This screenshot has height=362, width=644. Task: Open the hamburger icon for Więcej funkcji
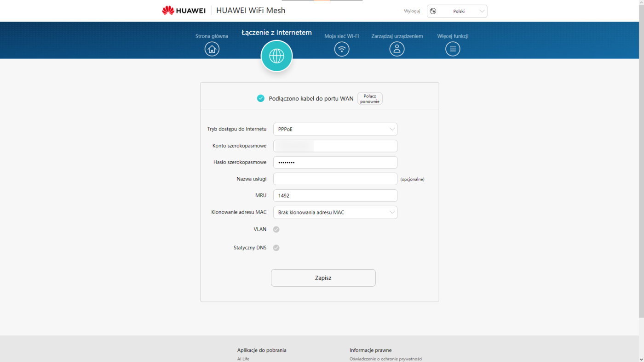click(x=453, y=49)
